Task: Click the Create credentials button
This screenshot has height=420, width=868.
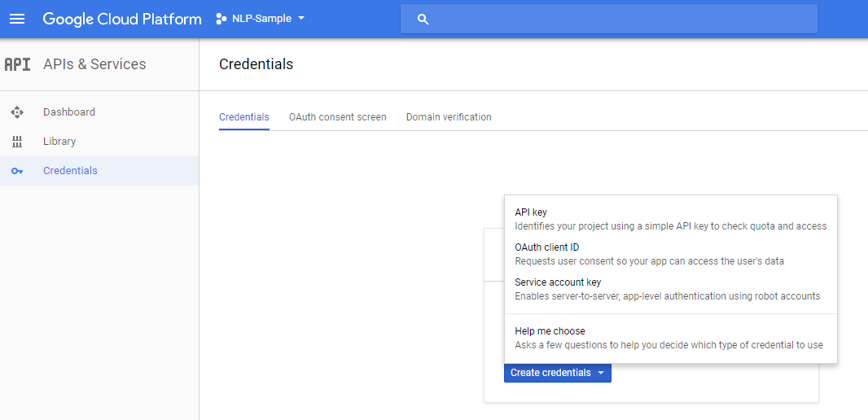Action: point(558,373)
